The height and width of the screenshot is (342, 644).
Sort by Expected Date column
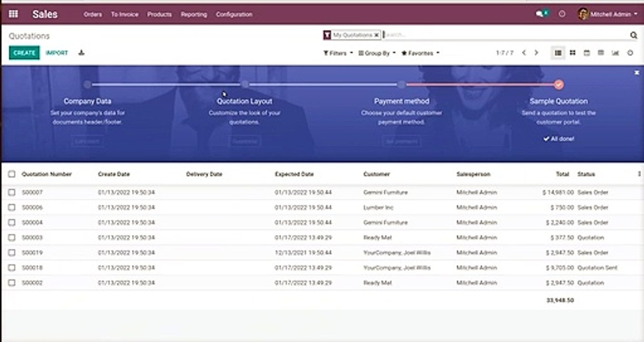tap(294, 174)
